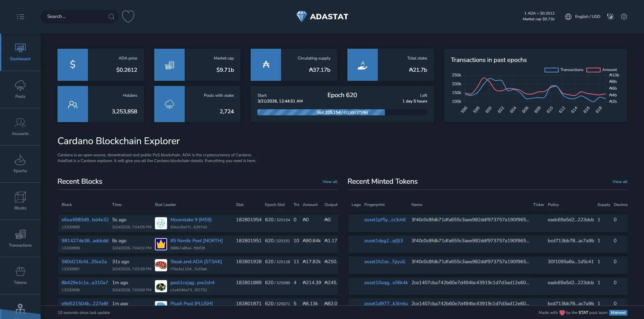Viewport: 644px width, 319px height.
Task: Click the Circulating supply ADA symbol tile
Action: (266, 65)
